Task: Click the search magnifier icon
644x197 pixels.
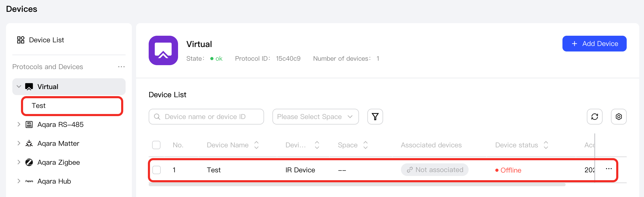Action: [x=157, y=117]
